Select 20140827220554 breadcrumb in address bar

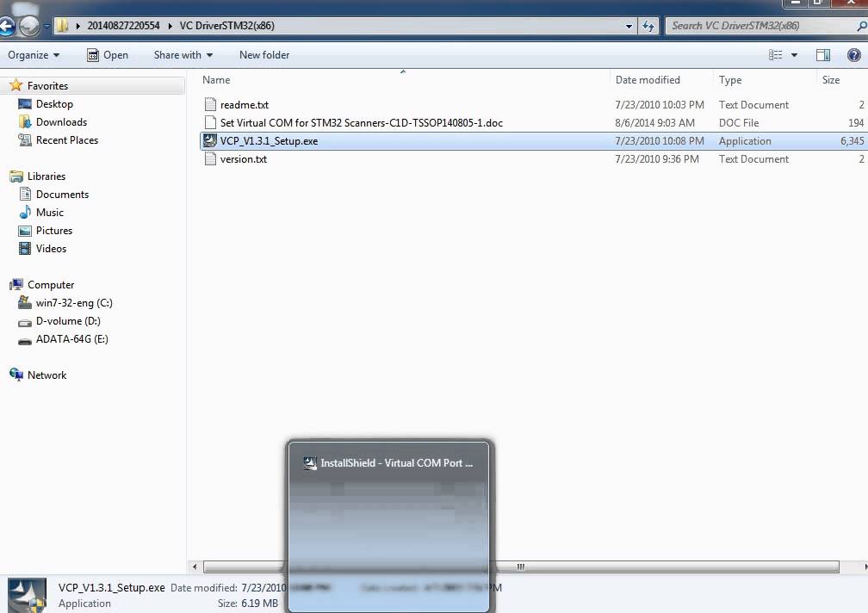click(x=123, y=26)
